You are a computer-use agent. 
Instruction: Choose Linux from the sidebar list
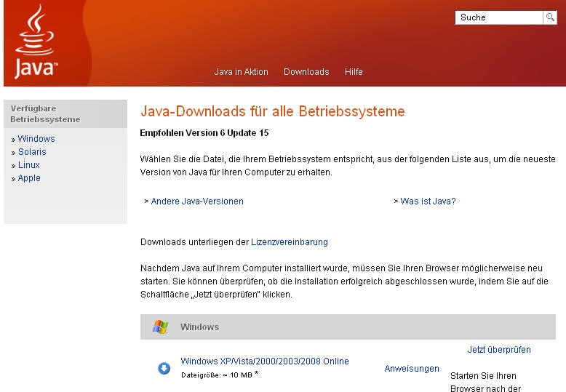(x=29, y=165)
